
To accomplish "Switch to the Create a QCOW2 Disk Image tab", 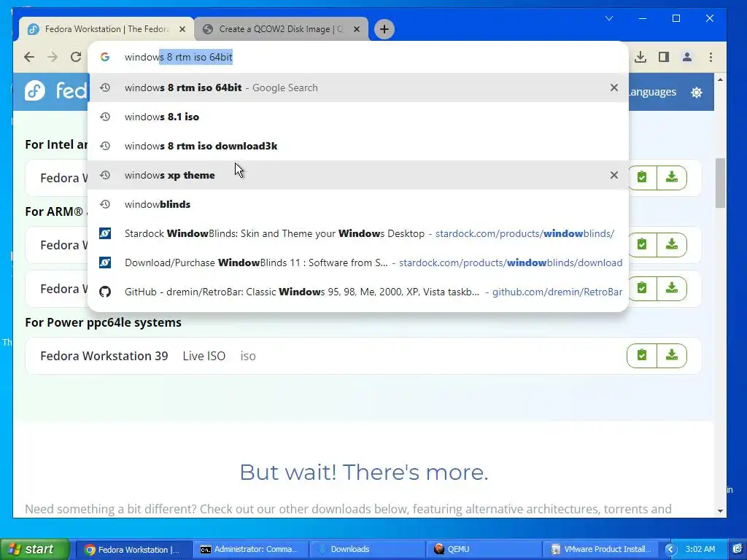I will point(281,29).
